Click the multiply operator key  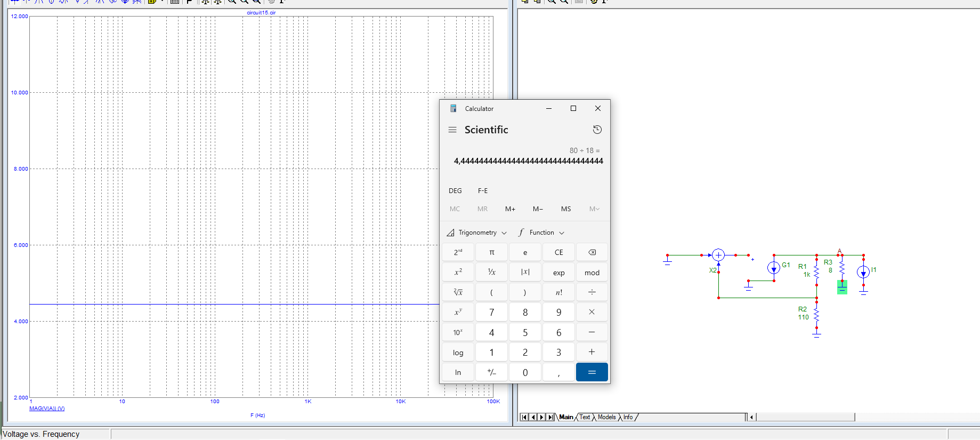click(592, 313)
